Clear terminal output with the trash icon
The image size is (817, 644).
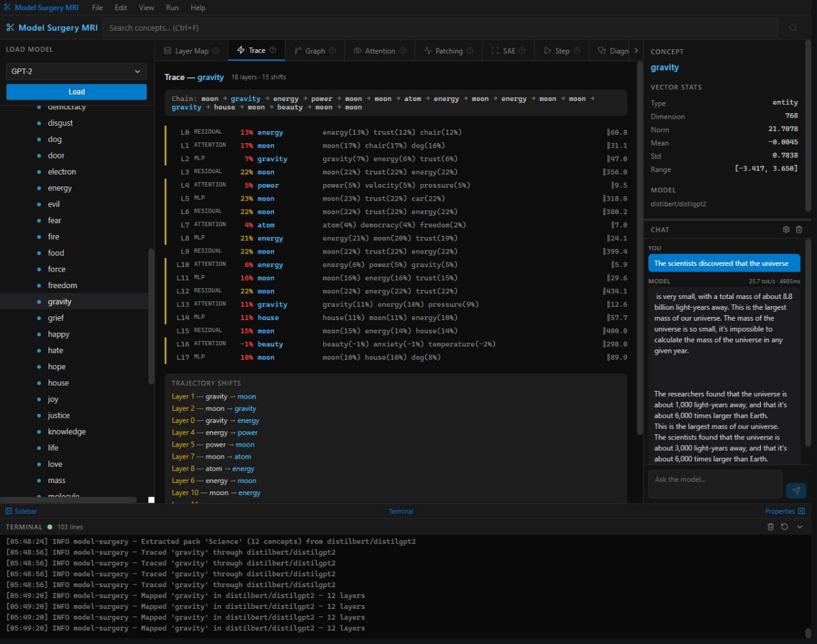(x=770, y=527)
